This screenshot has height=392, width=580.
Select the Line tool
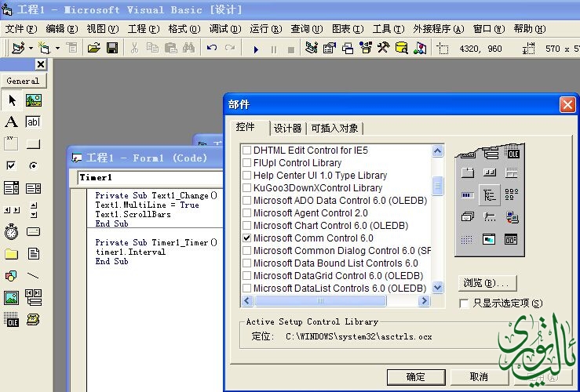click(34, 276)
